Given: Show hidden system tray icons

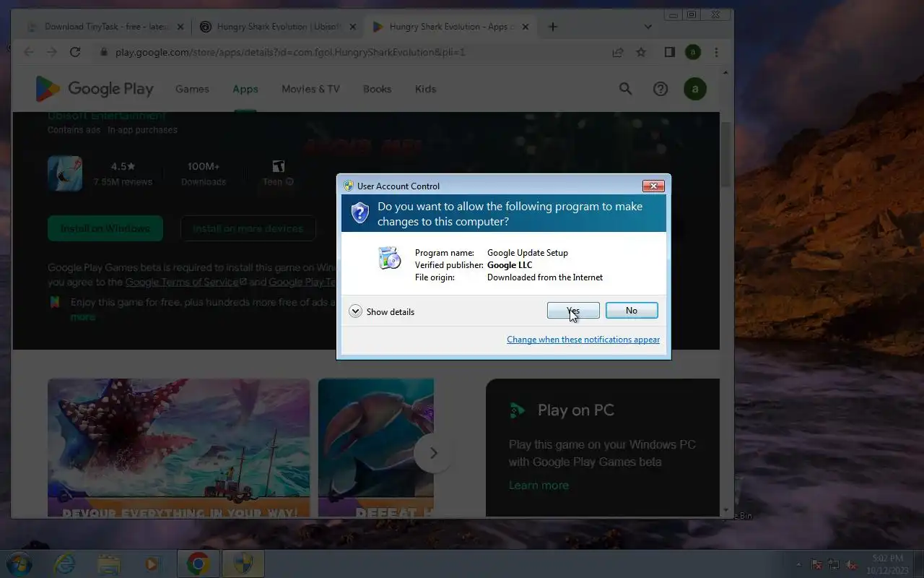Looking at the screenshot, I should tap(798, 564).
